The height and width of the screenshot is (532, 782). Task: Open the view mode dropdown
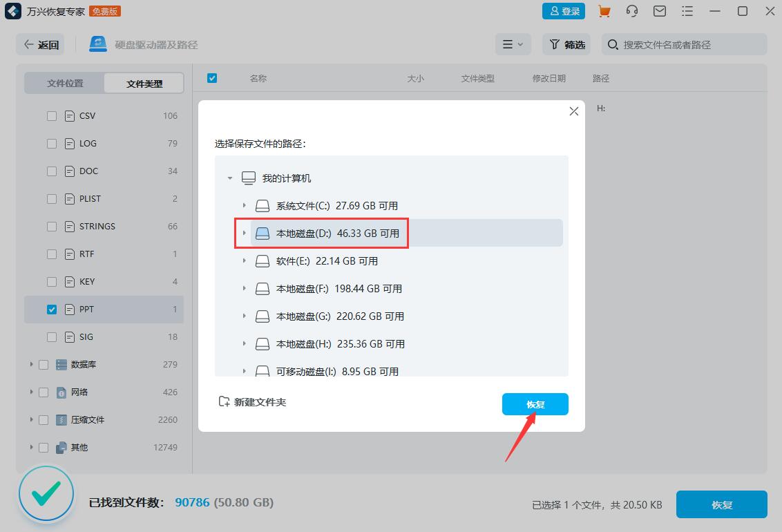click(513, 44)
